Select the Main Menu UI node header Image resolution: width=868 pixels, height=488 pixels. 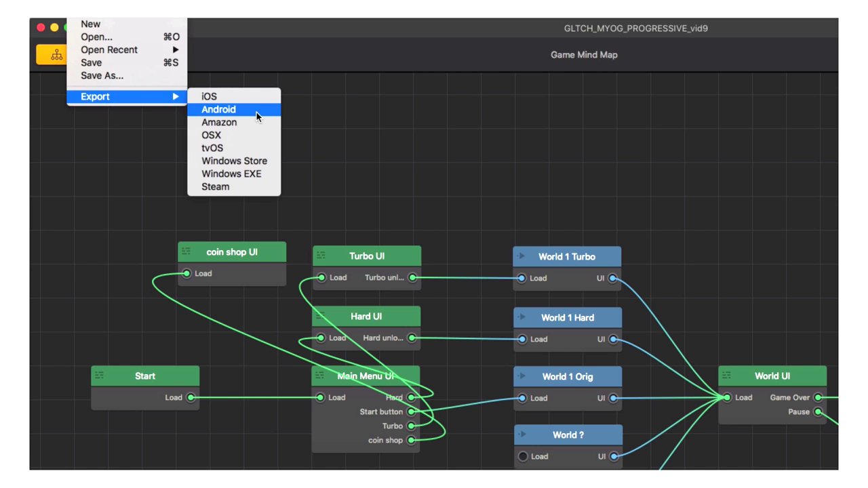point(366,376)
